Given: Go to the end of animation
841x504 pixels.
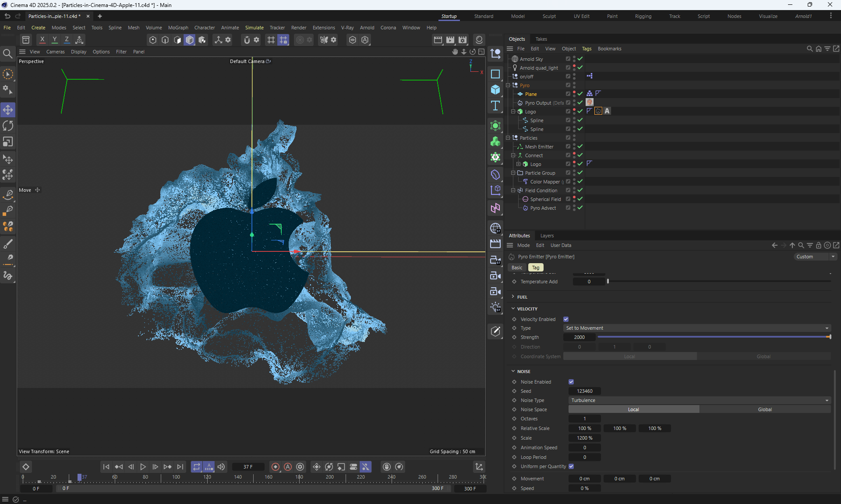Looking at the screenshot, I should [x=180, y=467].
